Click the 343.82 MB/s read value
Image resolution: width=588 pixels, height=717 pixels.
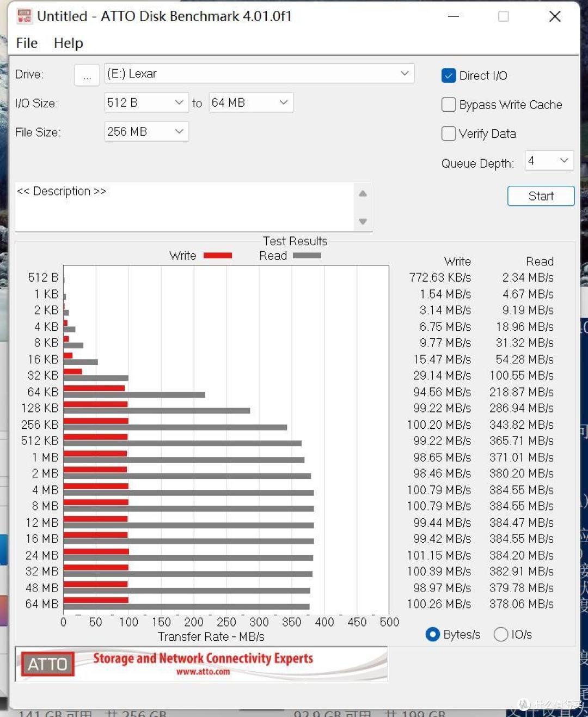[521, 425]
